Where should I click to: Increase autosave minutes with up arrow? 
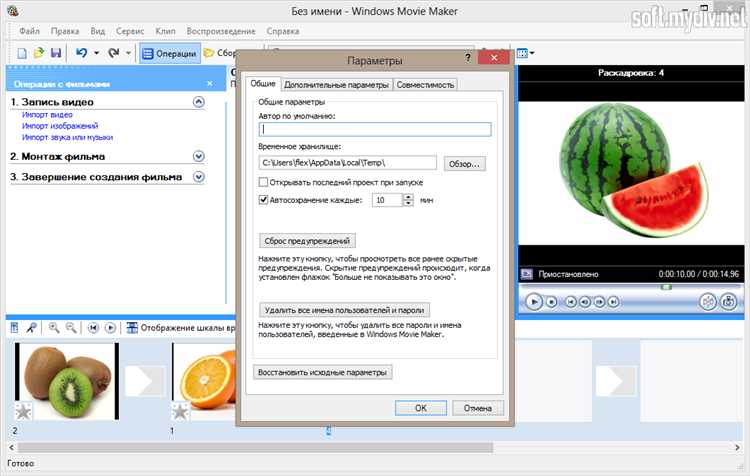(408, 197)
